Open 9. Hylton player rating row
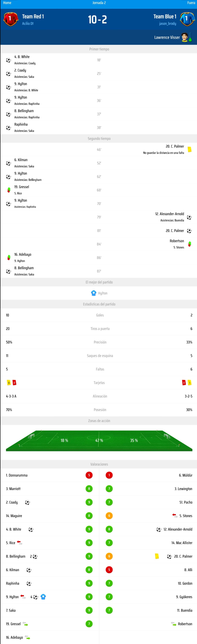197x644 pixels. tap(49, 597)
